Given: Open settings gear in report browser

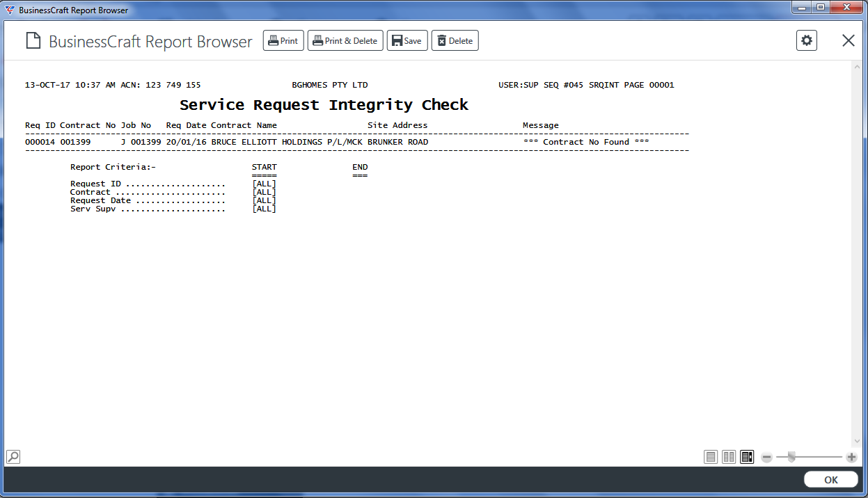Looking at the screenshot, I should [x=807, y=40].
